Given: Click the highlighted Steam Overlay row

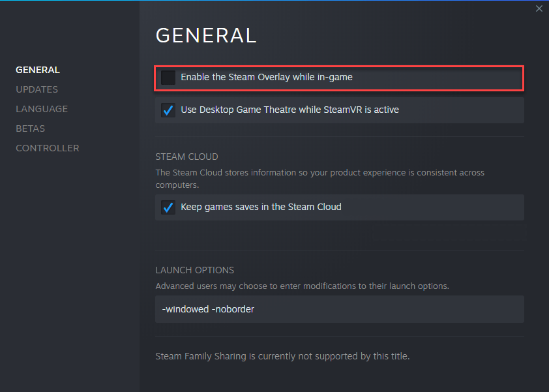Looking at the screenshot, I should tap(339, 78).
